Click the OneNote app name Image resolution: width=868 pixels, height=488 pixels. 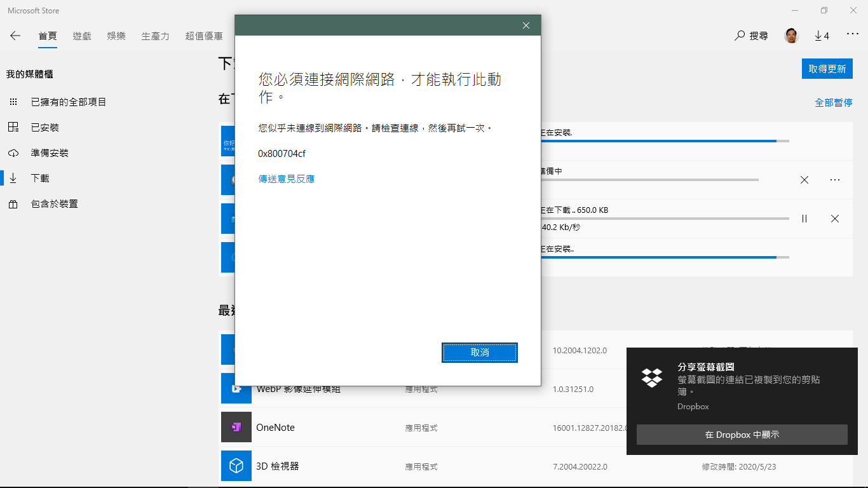coord(275,428)
